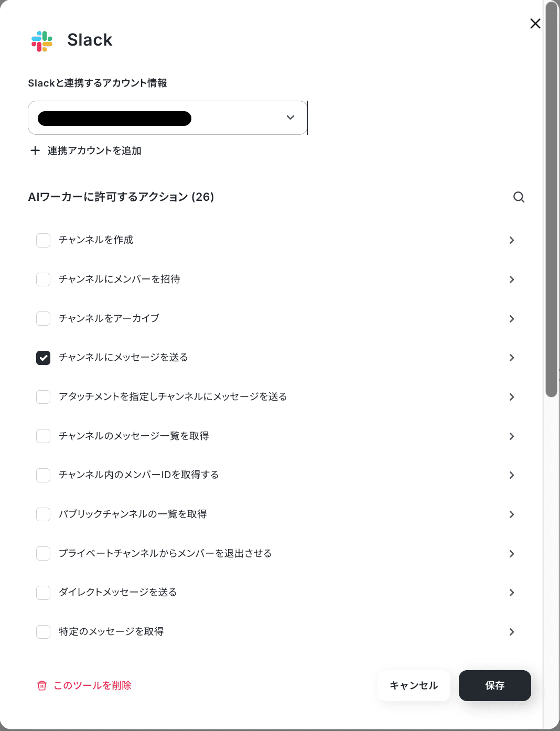The width and height of the screenshot is (560, 731).
Task: Expand パブリックチャンネルの一覧を取得 row chevron
Action: pyautogui.click(x=512, y=514)
